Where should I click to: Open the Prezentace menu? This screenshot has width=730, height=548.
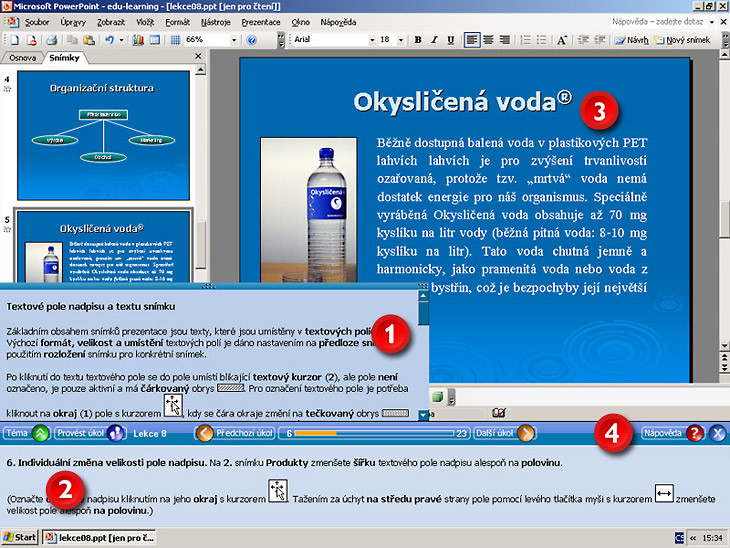click(261, 22)
